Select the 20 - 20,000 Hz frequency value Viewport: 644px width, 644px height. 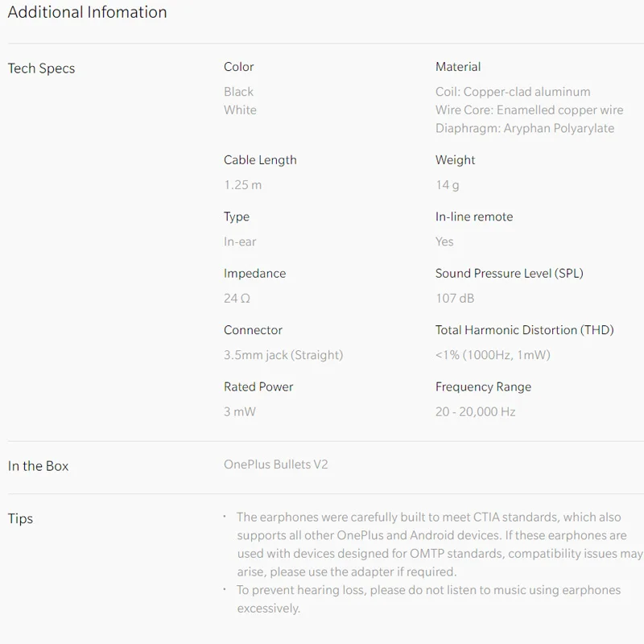475,411
